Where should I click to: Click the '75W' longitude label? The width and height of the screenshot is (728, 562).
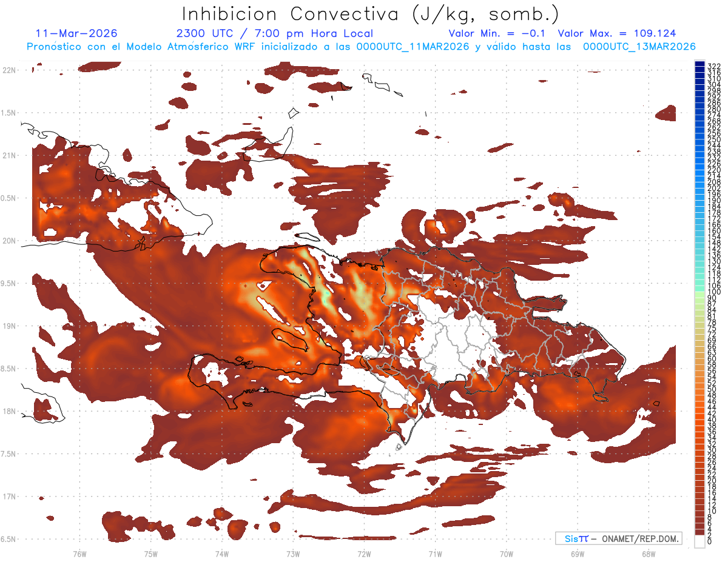[x=150, y=553]
